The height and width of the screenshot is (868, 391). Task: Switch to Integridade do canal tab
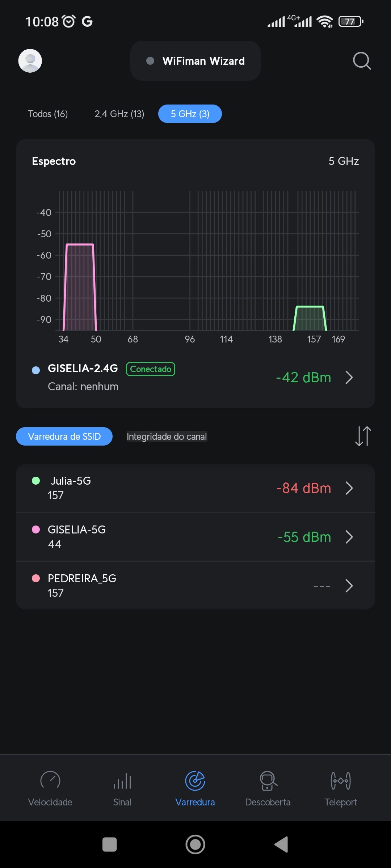[167, 437]
